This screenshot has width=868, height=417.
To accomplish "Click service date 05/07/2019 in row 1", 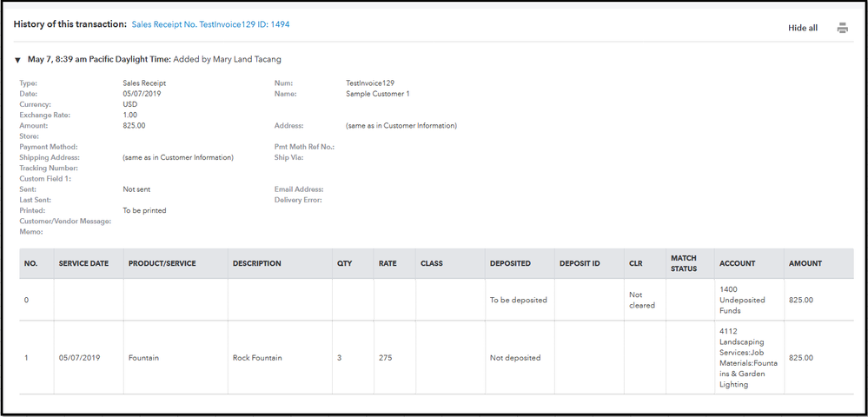I will click(x=79, y=358).
